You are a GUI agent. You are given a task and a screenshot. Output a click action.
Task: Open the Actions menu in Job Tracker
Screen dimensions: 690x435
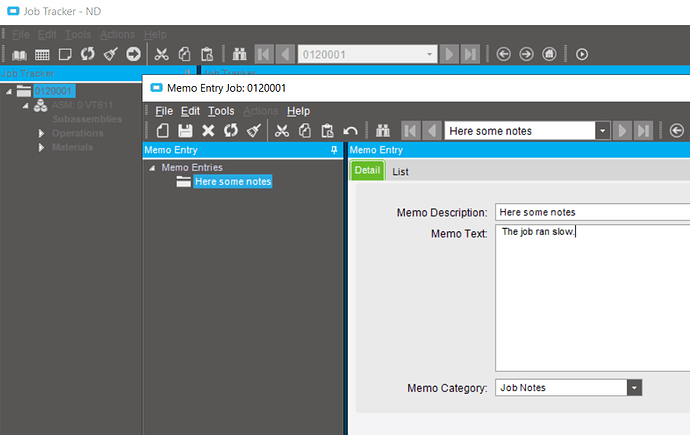tap(117, 34)
